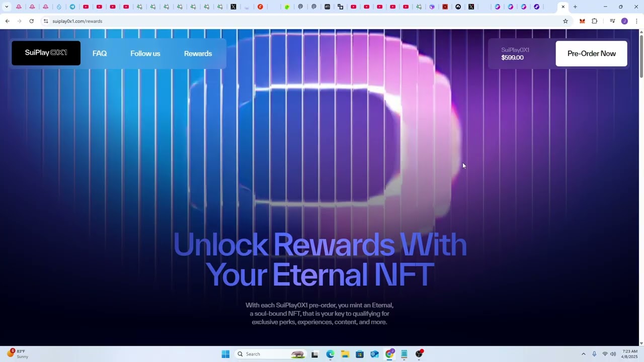Click the browser forward arrow
The image size is (644, 362).
[x=19, y=21]
